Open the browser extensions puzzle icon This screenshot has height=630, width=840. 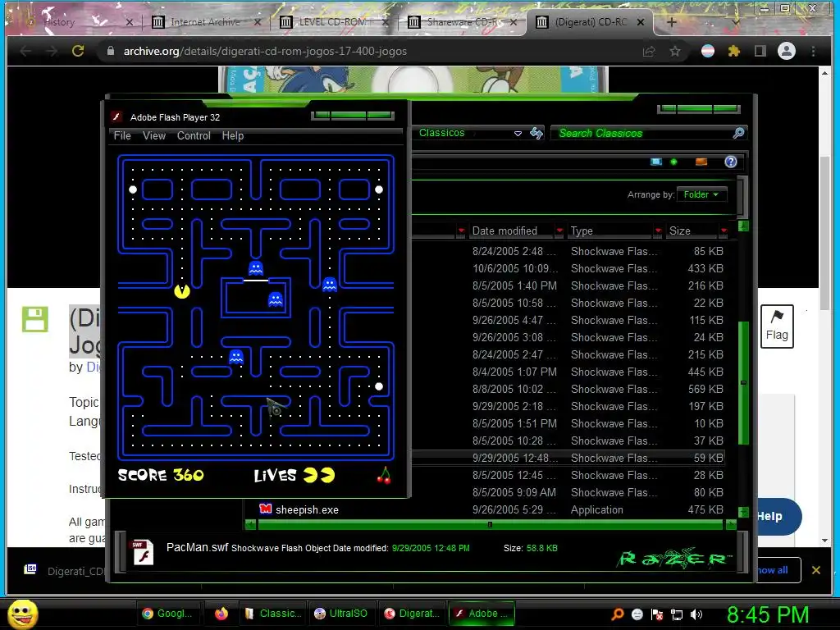point(734,51)
